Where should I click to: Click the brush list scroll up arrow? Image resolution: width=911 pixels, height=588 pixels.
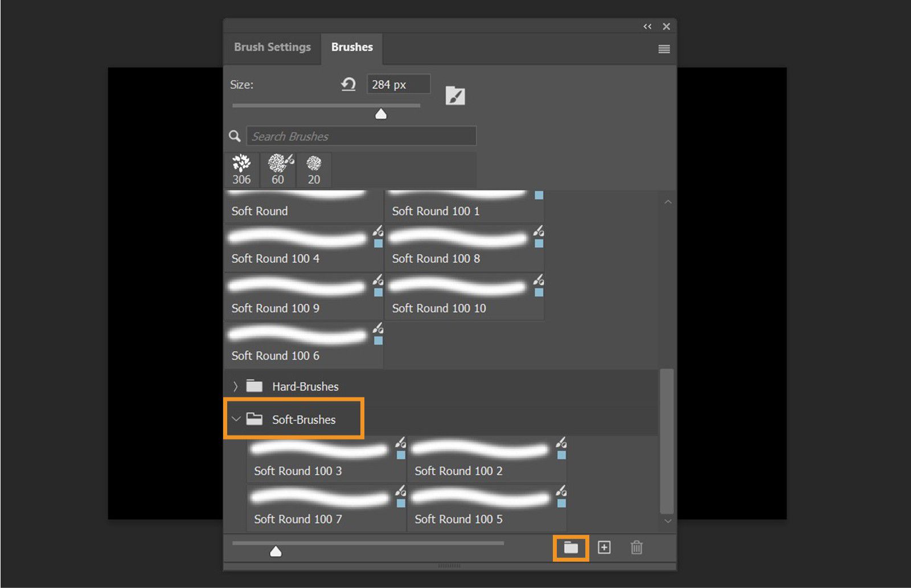(x=668, y=202)
